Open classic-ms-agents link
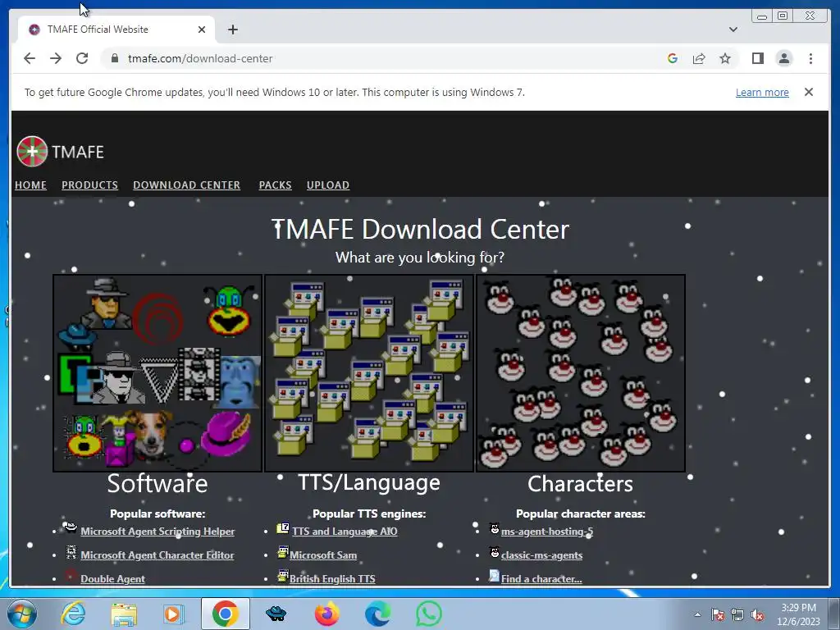This screenshot has height=630, width=840. coord(541,555)
